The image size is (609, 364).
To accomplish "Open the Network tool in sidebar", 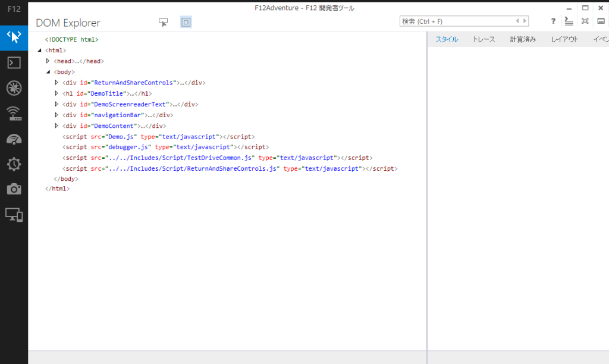I will tap(14, 114).
